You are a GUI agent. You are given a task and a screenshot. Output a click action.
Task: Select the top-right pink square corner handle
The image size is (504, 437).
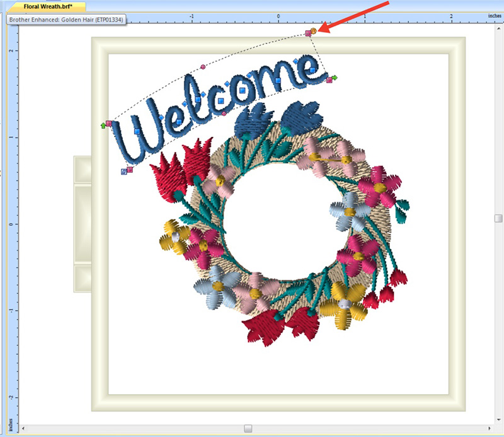coord(308,33)
